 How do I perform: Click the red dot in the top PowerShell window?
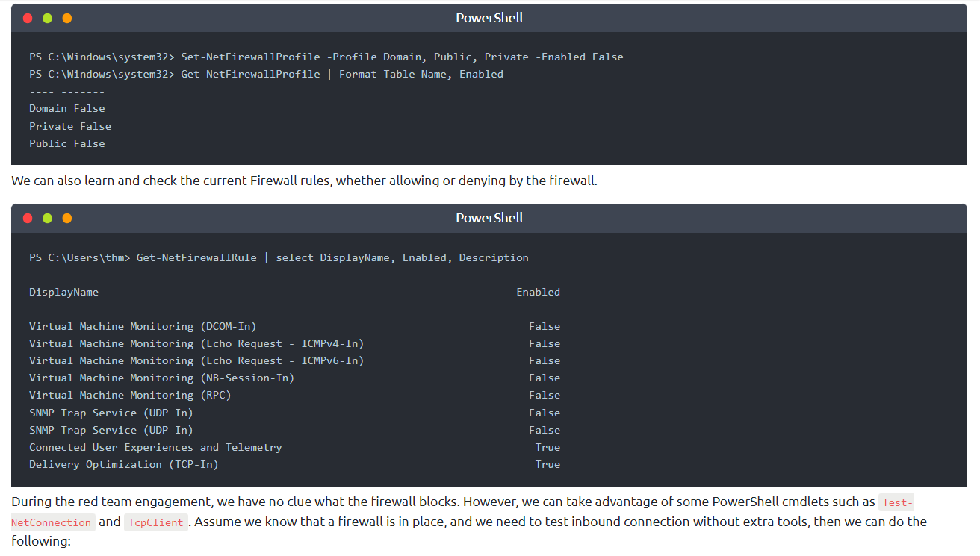28,18
